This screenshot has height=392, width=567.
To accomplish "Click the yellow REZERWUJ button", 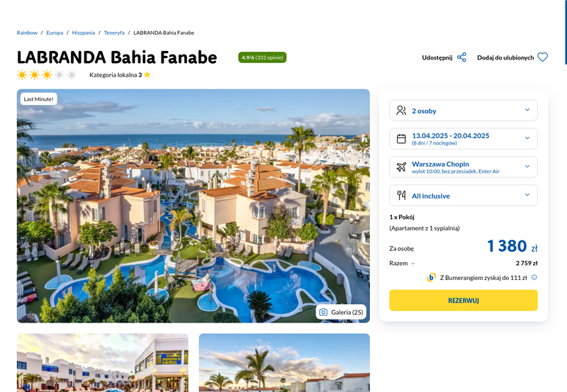I will [x=464, y=300].
